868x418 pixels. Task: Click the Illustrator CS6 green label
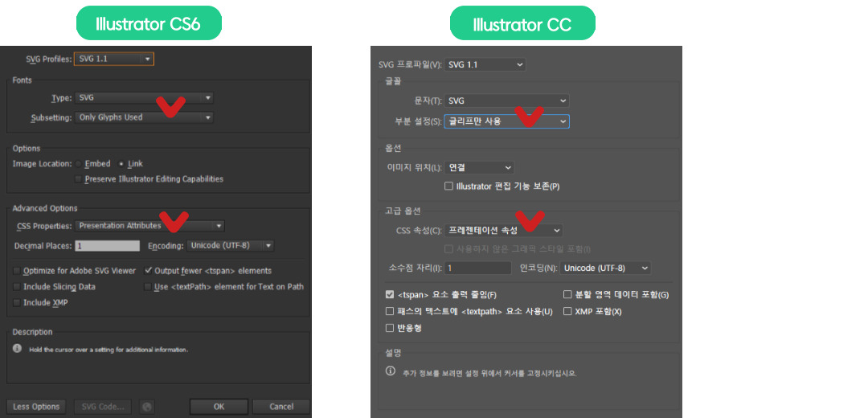(x=149, y=24)
